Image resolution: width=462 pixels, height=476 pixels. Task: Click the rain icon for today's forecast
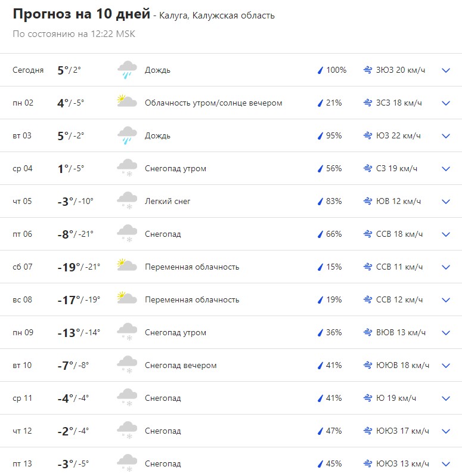pyautogui.click(x=127, y=70)
